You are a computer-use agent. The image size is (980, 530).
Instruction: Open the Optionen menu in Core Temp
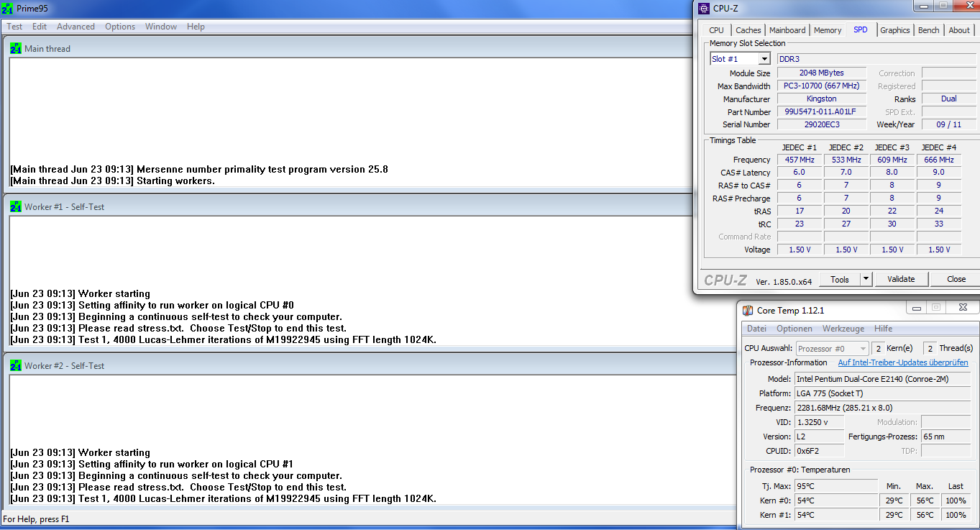[794, 329]
